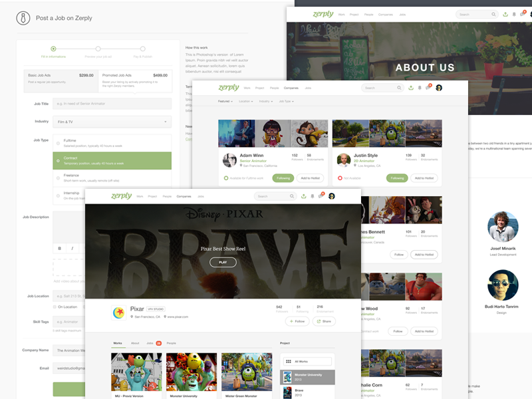Select the Internship job type radio

[x=58, y=196]
